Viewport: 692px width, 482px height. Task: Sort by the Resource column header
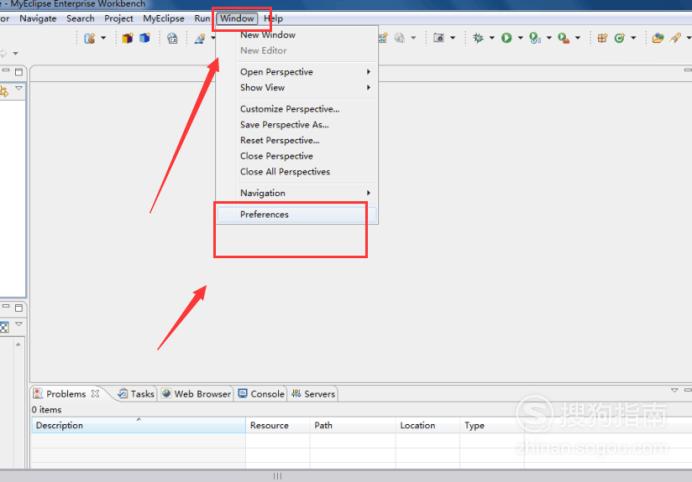pos(278,426)
